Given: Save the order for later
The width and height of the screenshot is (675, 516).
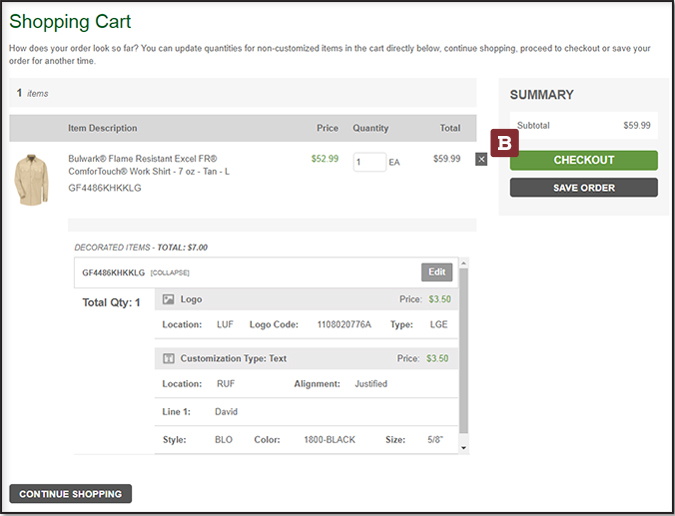Looking at the screenshot, I should click(583, 188).
